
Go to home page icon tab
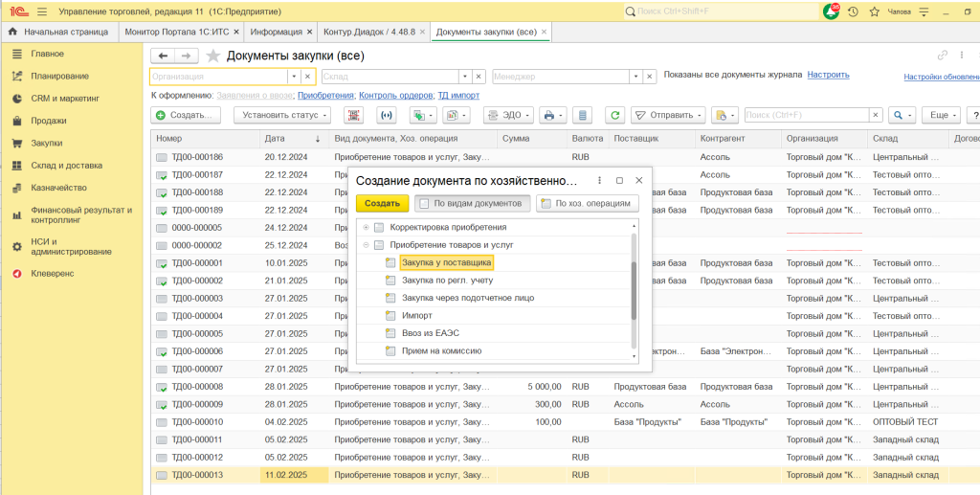[11, 32]
